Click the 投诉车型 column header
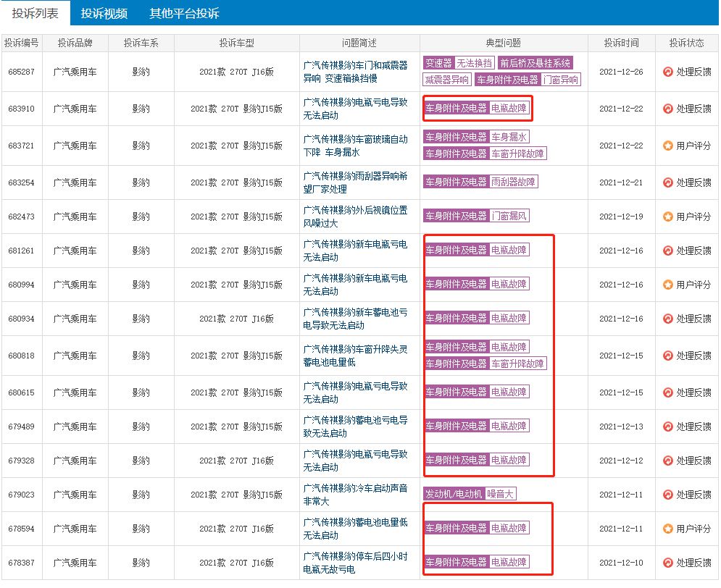 click(236, 43)
